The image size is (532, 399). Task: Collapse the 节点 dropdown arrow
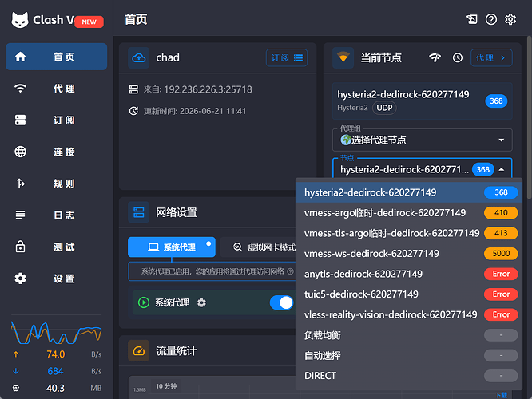[502, 169]
